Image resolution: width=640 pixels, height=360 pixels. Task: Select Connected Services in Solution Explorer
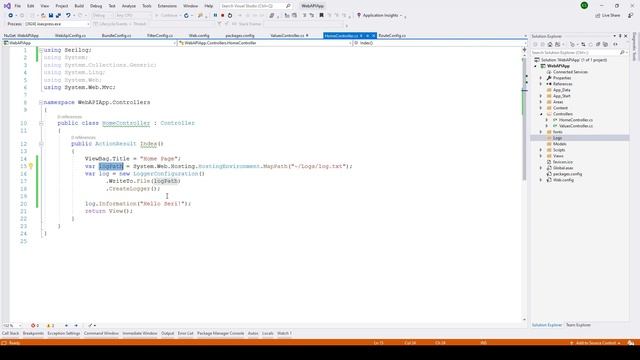(570, 72)
